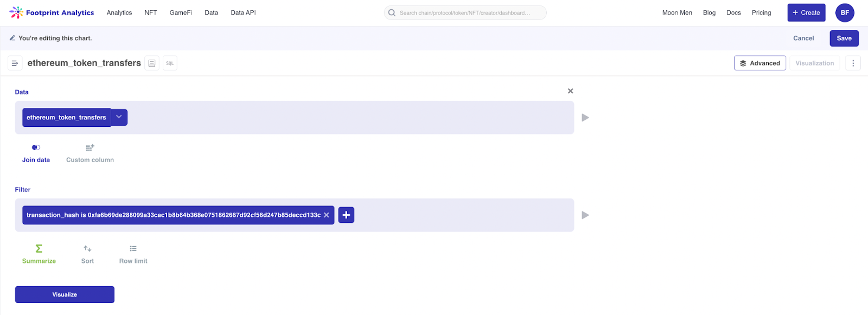868x315 pixels.
Task: Click the Visualize button
Action: tap(64, 294)
